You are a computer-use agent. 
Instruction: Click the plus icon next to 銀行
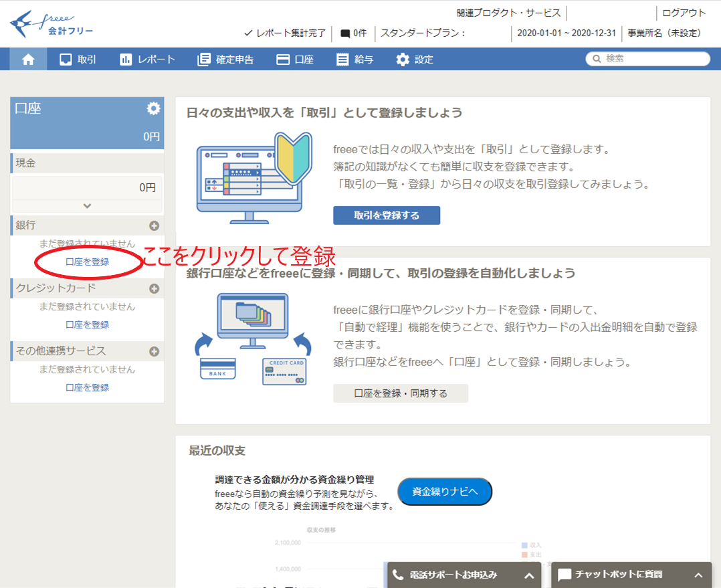click(155, 225)
